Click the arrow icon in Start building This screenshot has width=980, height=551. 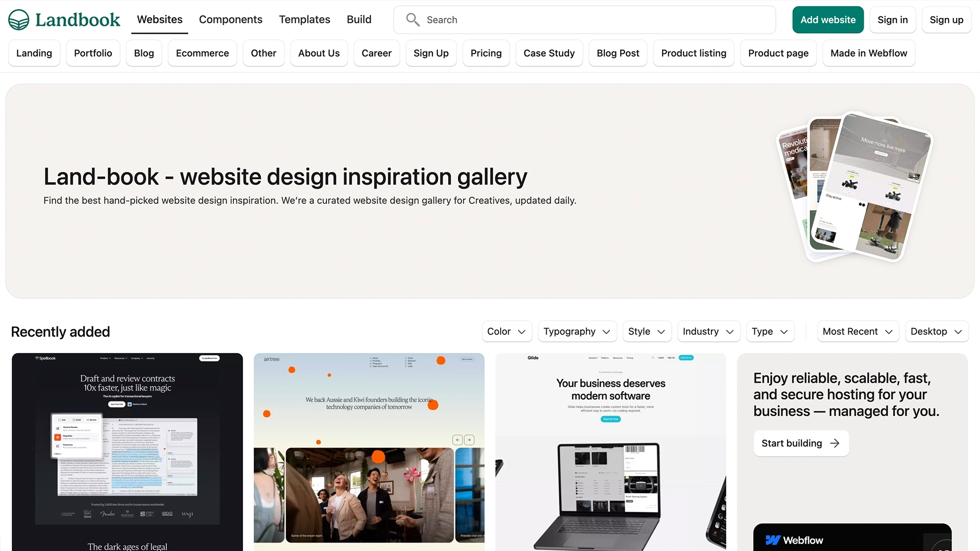tap(835, 443)
